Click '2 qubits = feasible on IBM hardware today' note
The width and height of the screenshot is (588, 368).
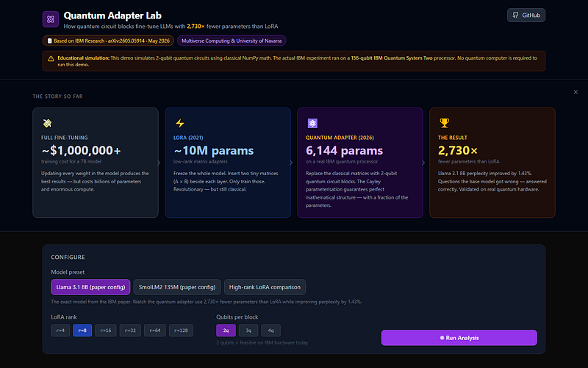262,342
